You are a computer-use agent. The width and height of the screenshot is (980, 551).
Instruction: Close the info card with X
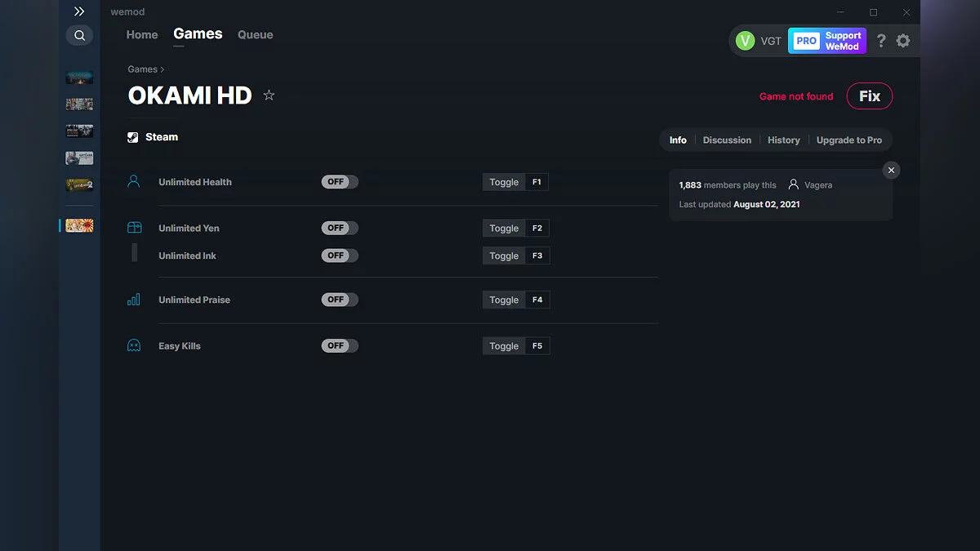pyautogui.click(x=891, y=170)
